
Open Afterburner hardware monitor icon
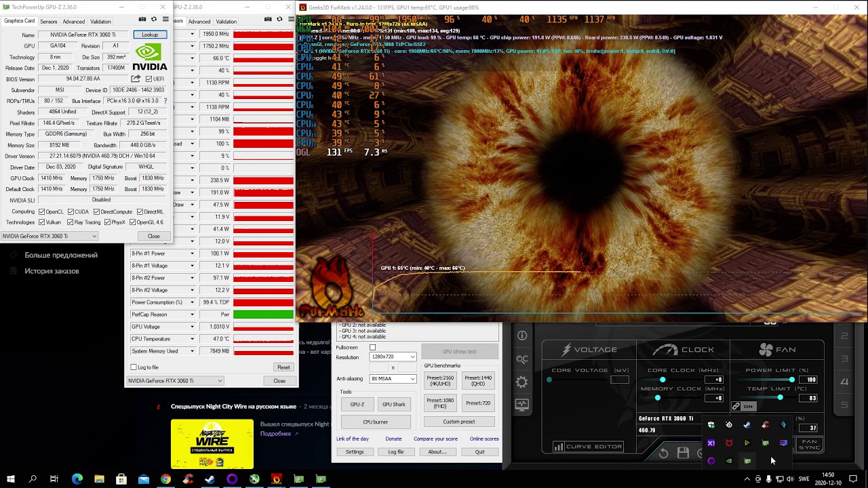522,405
